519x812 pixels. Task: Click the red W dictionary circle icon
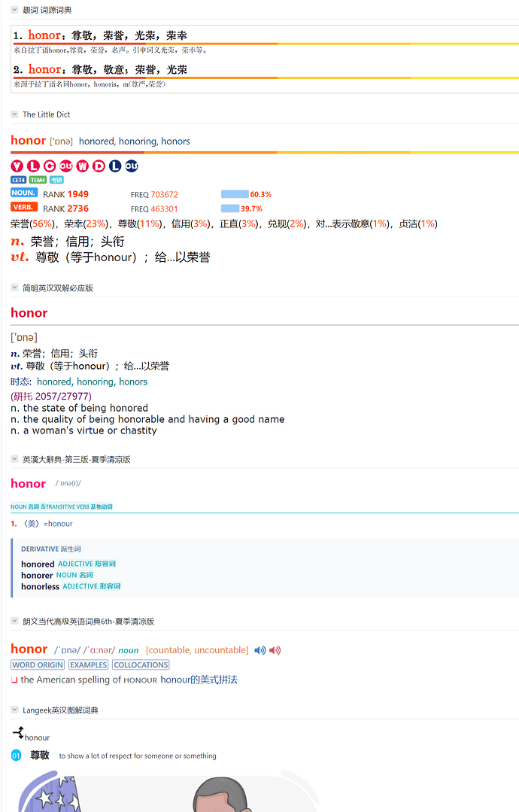pos(82,166)
